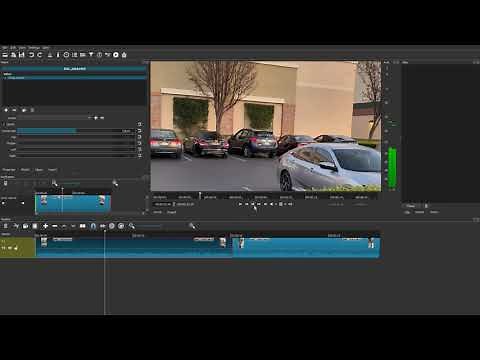
Task: Open a file with the Open File icon
Action: pyautogui.click(x=5, y=55)
